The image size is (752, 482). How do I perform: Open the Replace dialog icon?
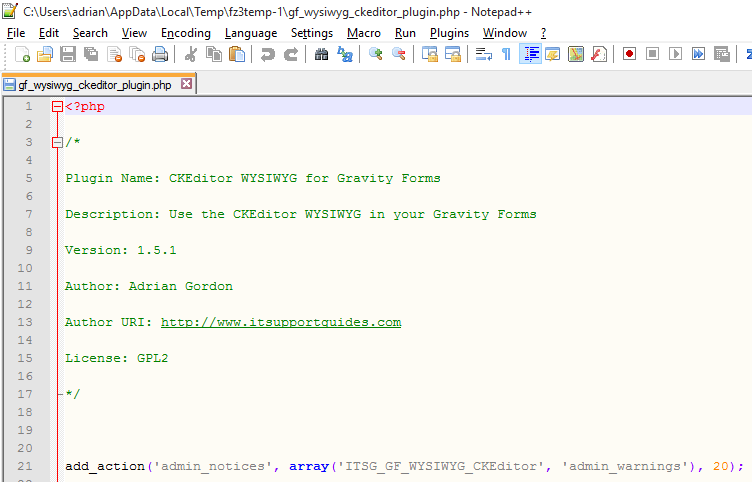coord(345,54)
